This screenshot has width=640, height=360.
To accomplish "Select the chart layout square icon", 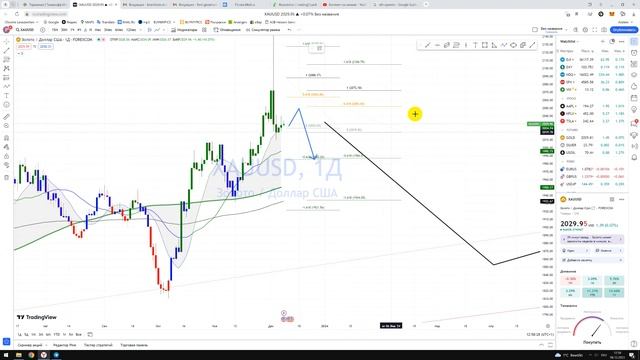I will pyautogui.click(x=535, y=30).
